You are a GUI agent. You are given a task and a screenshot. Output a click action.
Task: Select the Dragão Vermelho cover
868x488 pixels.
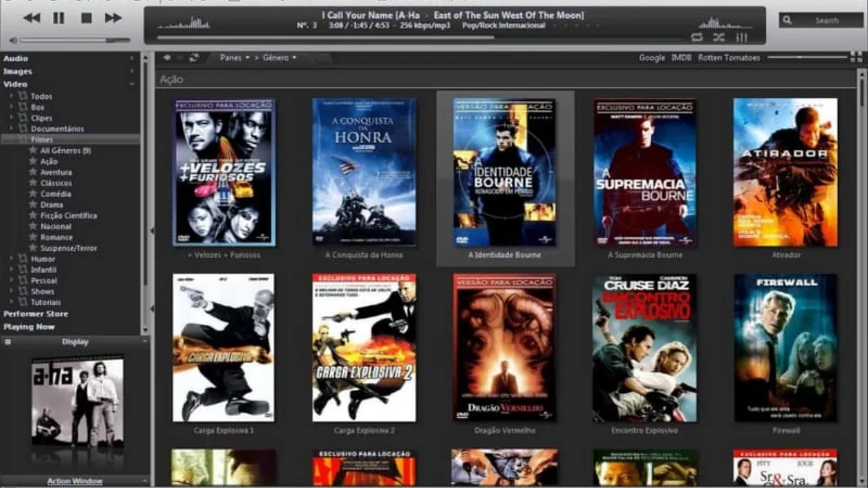(x=505, y=348)
